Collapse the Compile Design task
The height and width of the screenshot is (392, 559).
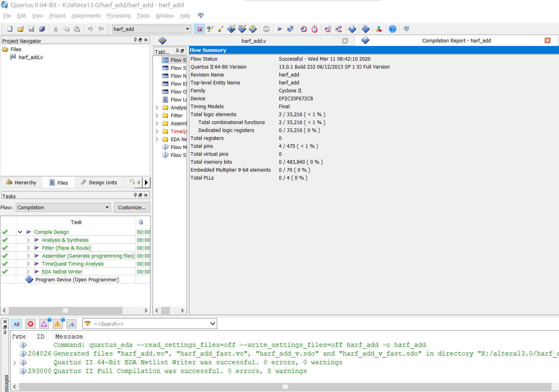20,232
